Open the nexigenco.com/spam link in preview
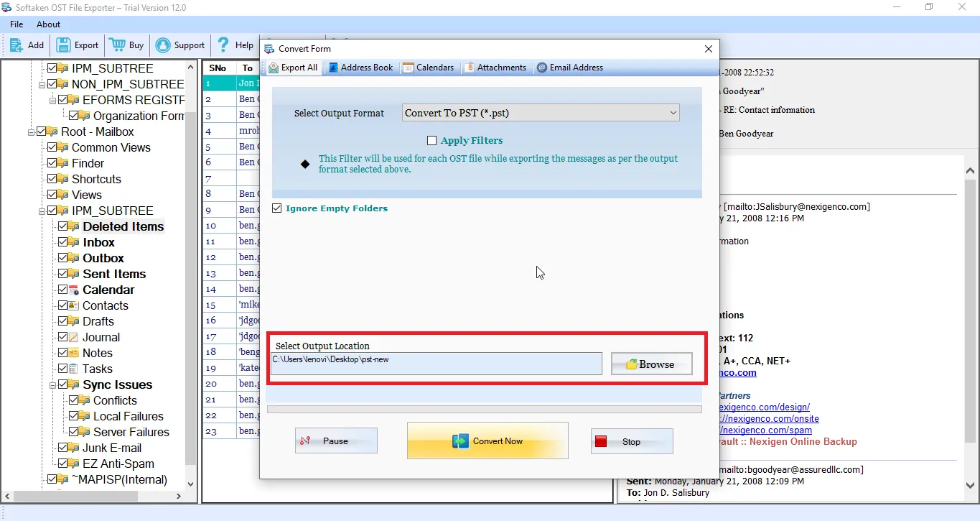 pyautogui.click(x=767, y=430)
